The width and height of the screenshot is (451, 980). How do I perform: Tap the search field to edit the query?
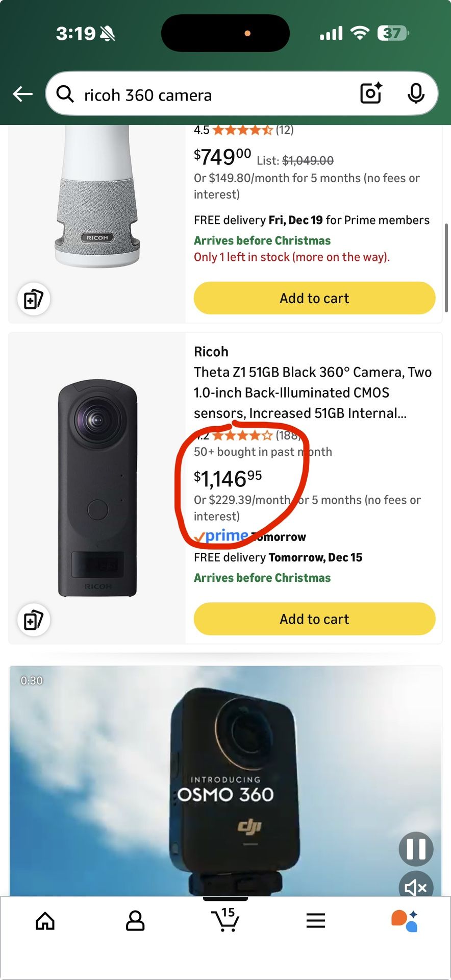[204, 95]
